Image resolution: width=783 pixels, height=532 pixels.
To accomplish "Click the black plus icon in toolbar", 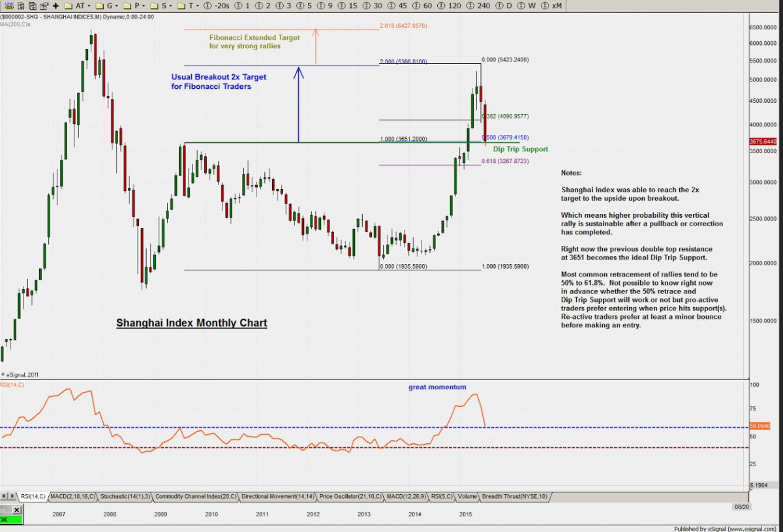I will [x=55, y=5].
